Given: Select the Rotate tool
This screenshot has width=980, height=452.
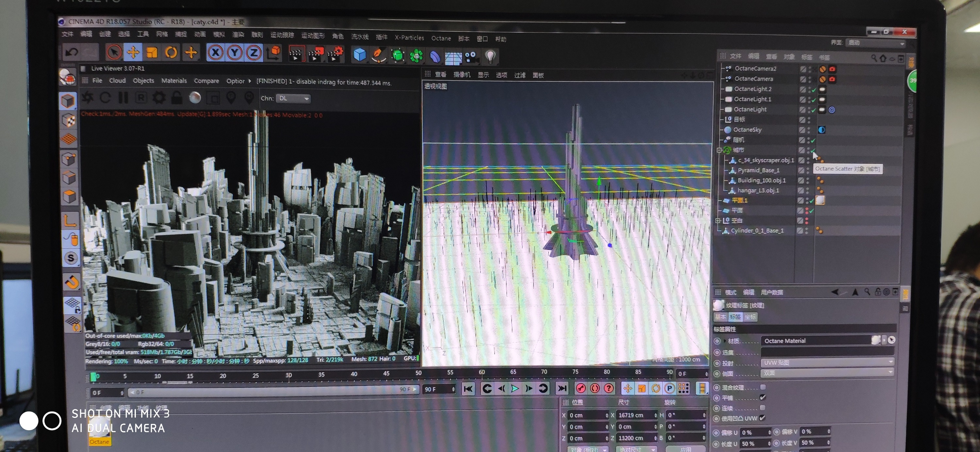Looking at the screenshot, I should [x=171, y=53].
